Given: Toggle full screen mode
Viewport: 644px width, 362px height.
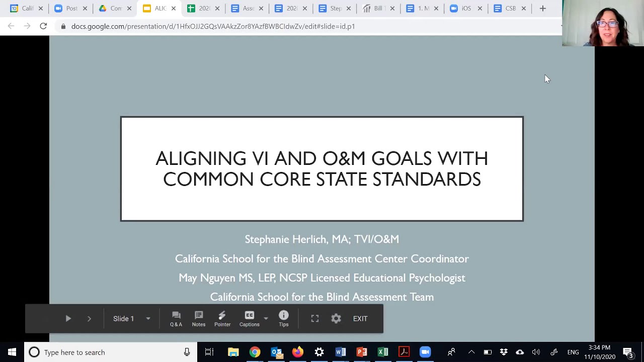Looking at the screenshot, I should point(315,319).
